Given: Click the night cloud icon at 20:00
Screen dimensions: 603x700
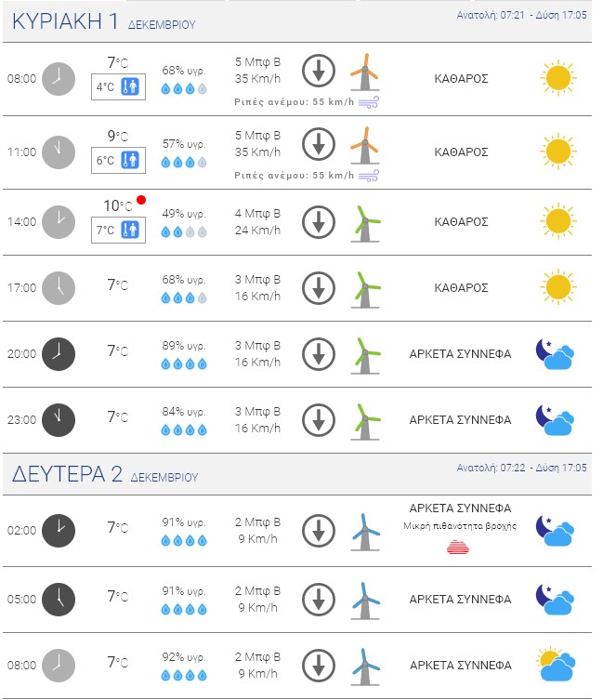Looking at the screenshot, I should tap(556, 353).
